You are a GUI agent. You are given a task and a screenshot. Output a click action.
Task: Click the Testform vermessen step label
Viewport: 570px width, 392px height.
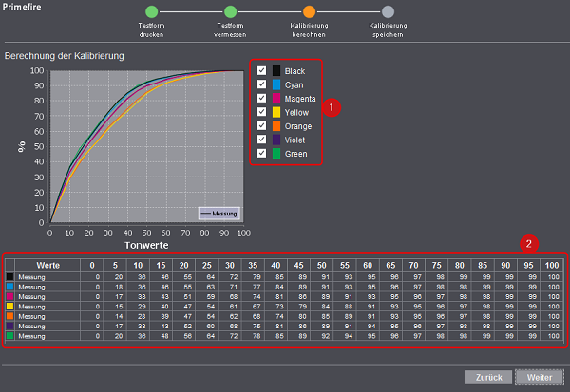(x=230, y=29)
